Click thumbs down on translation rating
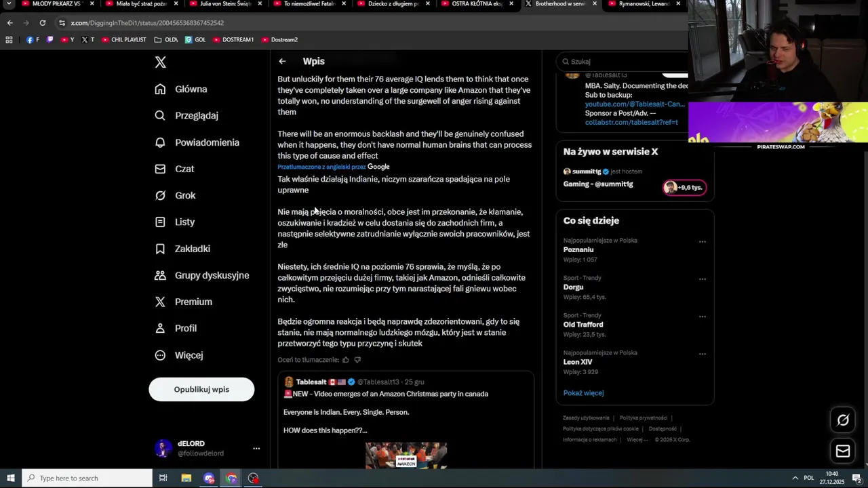The height and width of the screenshot is (488, 868). coord(357,360)
